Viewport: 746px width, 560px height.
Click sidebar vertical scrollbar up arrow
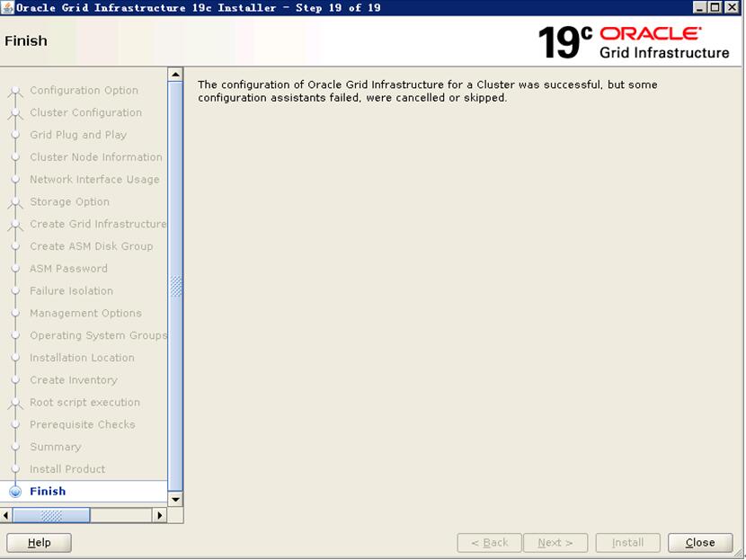pyautogui.click(x=175, y=75)
